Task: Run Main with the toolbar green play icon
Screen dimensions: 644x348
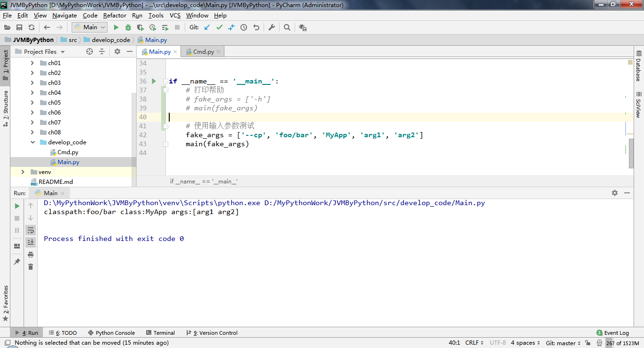Action: [116, 27]
